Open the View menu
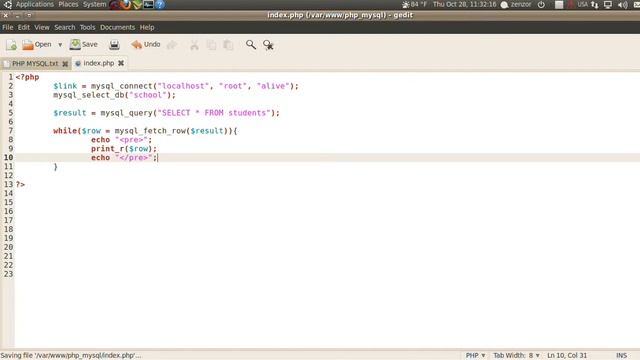This screenshot has height=360, width=640. (x=42, y=27)
